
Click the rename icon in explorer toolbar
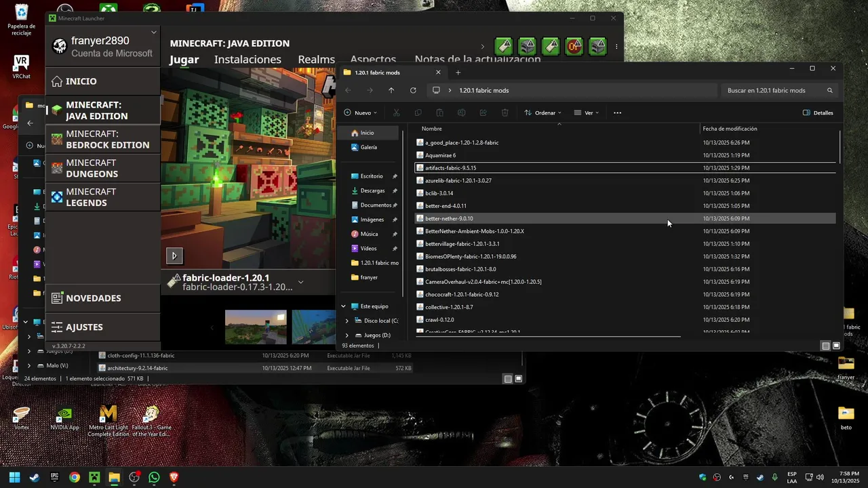point(461,113)
